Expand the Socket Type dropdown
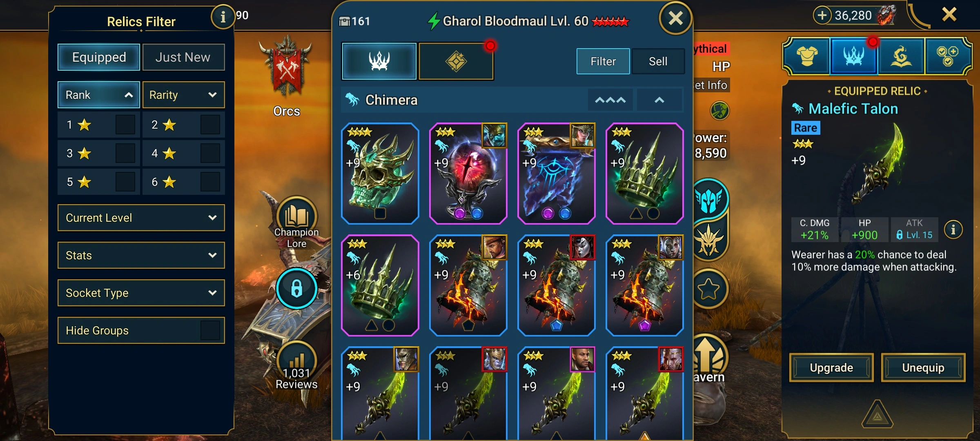The width and height of the screenshot is (980, 441). click(141, 293)
